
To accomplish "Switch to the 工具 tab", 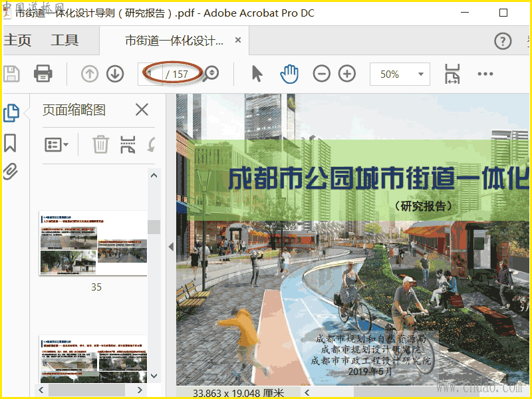I will pos(65,41).
